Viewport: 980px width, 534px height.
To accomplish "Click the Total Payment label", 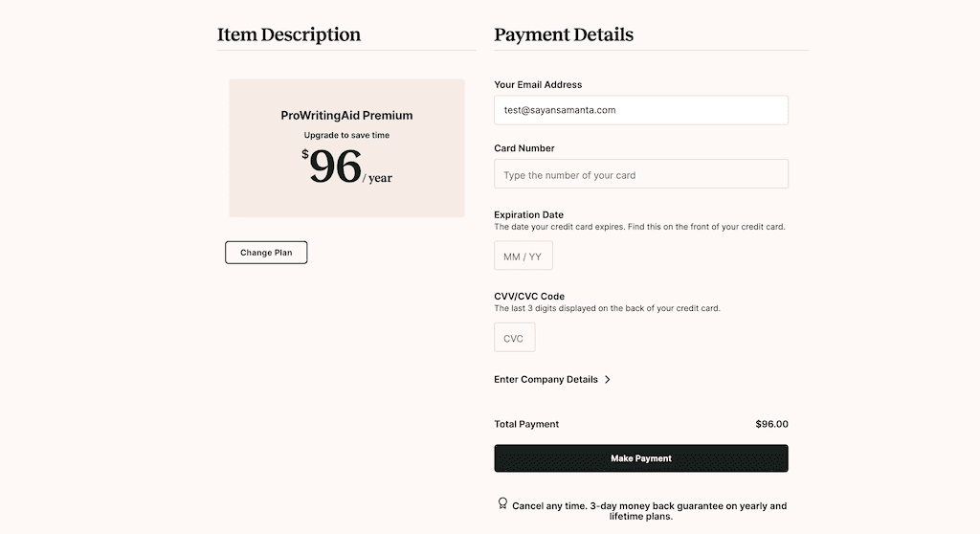I will [526, 424].
